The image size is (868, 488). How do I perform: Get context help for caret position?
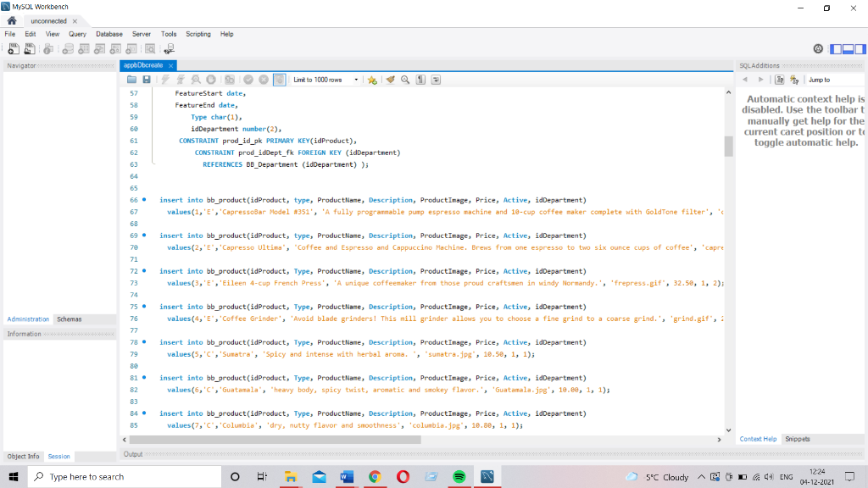[780, 80]
